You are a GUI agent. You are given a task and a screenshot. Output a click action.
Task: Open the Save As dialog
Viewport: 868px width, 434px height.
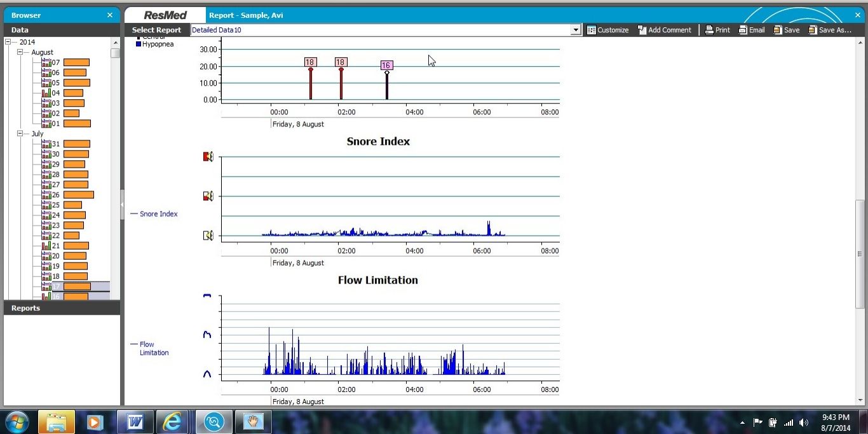click(829, 30)
